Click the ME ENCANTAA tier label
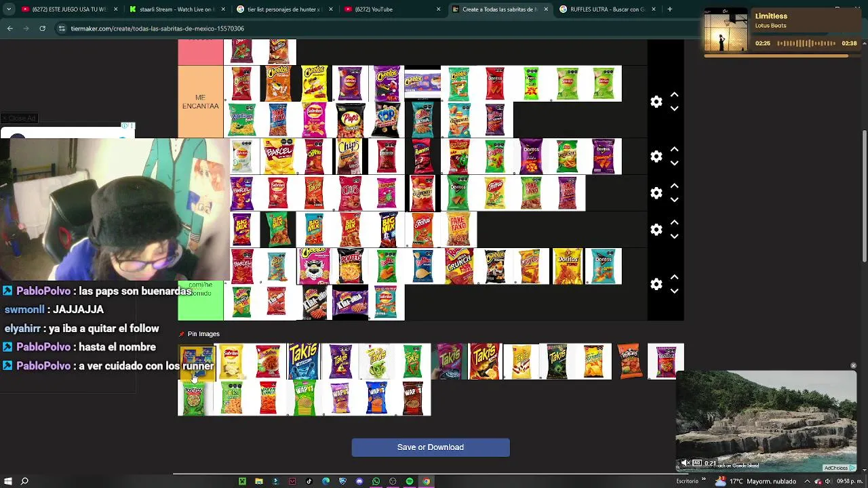868x488 pixels. 201,102
